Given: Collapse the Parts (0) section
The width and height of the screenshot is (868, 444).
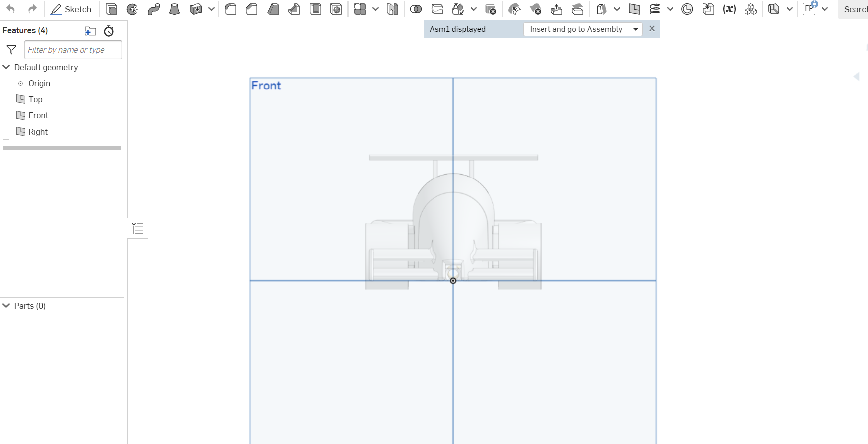Looking at the screenshot, I should point(6,306).
